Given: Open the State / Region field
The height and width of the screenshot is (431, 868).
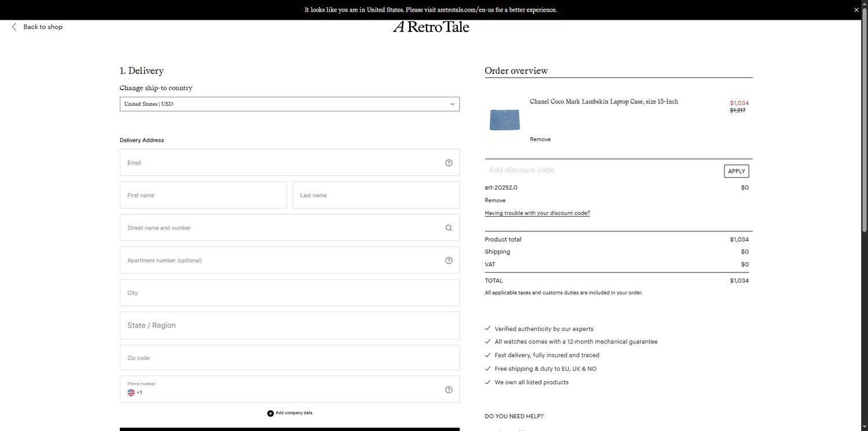Looking at the screenshot, I should (x=289, y=326).
